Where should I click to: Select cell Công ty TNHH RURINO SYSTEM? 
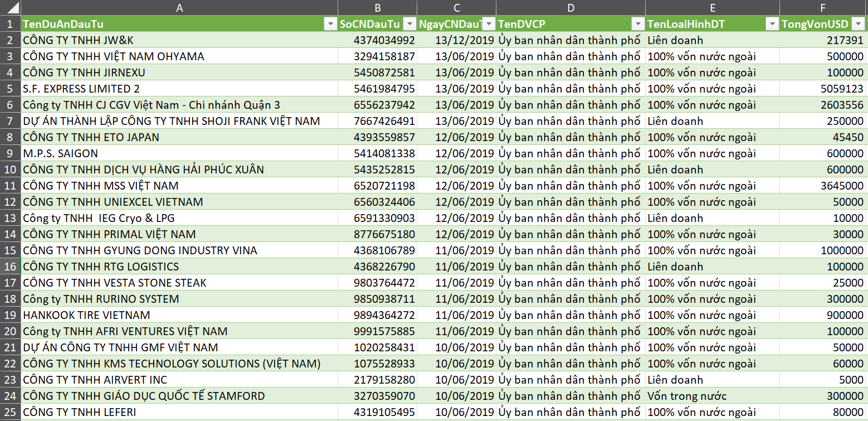[179, 299]
